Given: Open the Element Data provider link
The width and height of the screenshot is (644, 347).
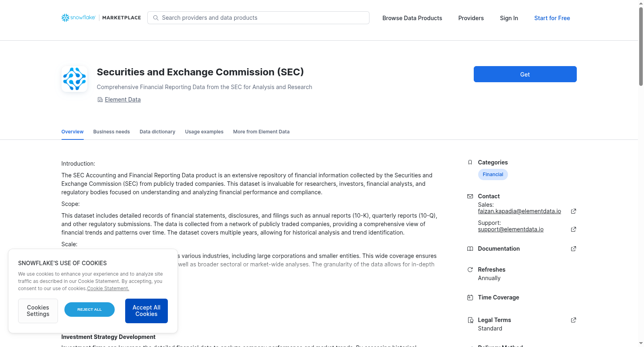Looking at the screenshot, I should point(123,100).
